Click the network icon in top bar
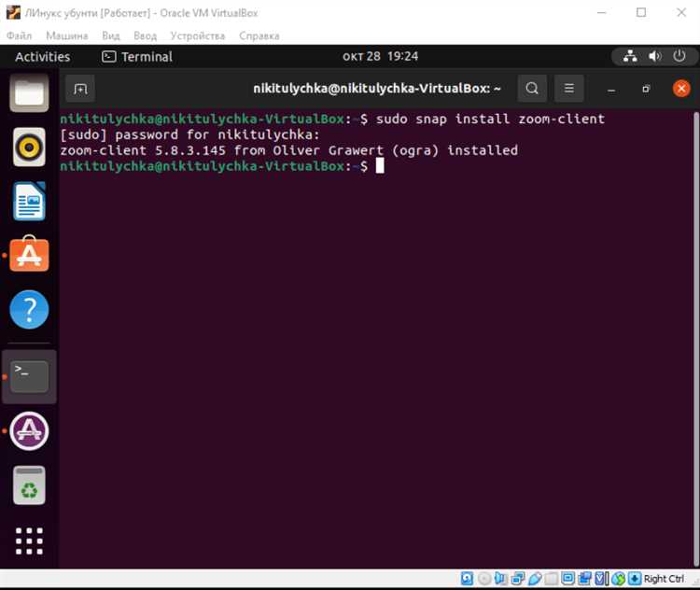The height and width of the screenshot is (590, 700). click(630, 56)
